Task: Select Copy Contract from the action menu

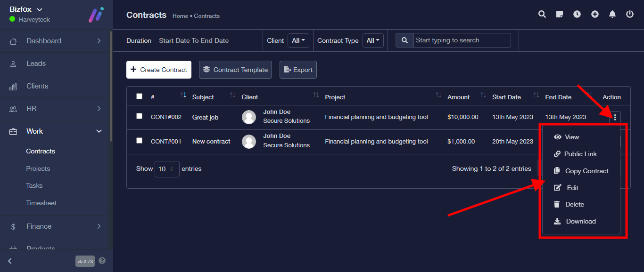Action: [586, 171]
